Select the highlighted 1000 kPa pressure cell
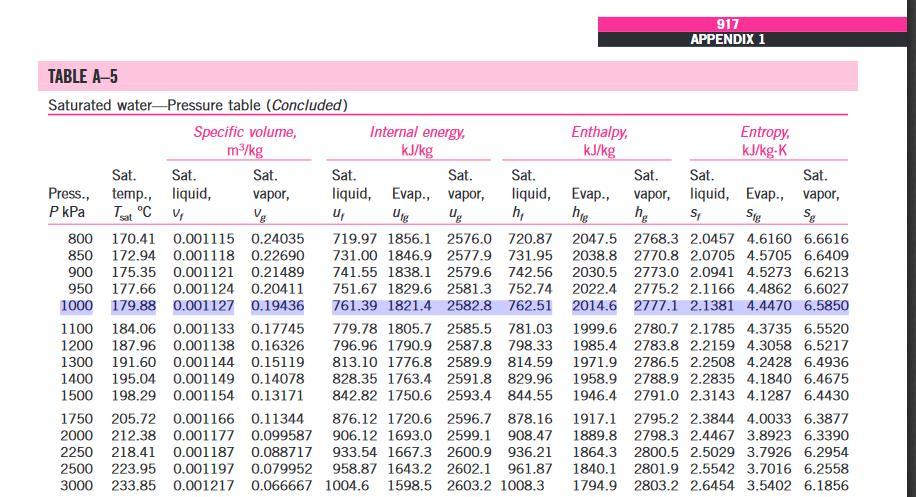Screen dimensions: 916x497 (x=78, y=306)
